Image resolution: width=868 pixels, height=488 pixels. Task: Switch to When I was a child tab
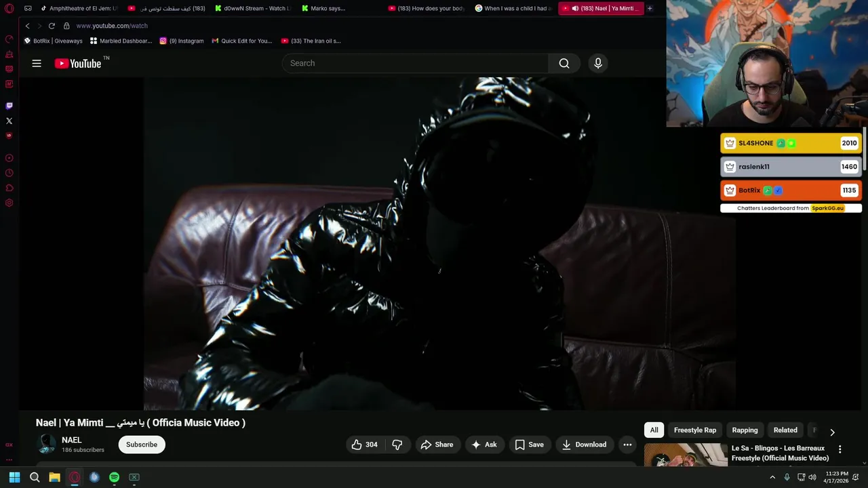tap(513, 8)
